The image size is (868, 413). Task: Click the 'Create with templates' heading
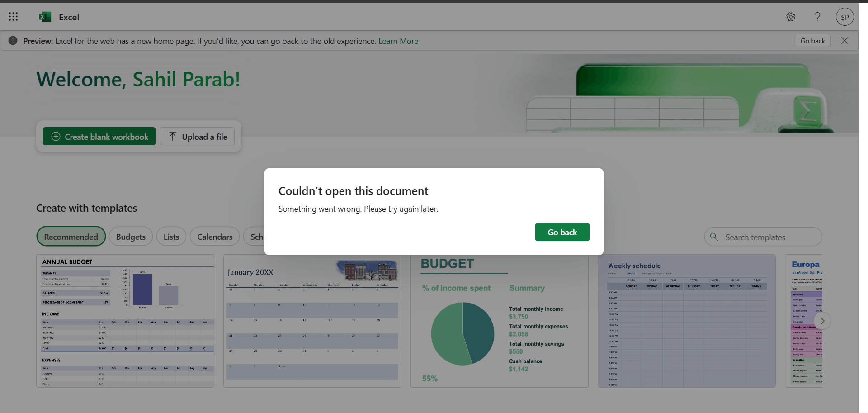(x=86, y=208)
